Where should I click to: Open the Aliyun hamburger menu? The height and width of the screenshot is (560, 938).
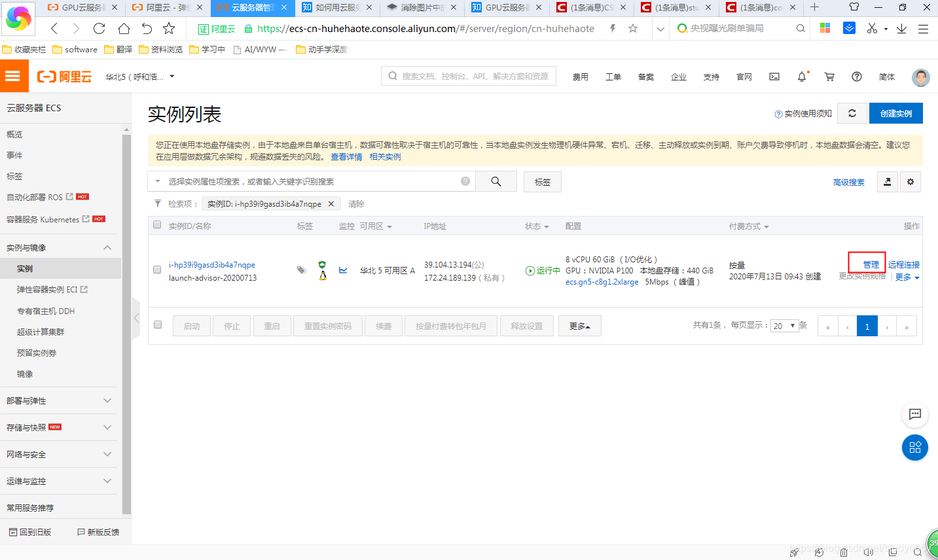pyautogui.click(x=14, y=76)
